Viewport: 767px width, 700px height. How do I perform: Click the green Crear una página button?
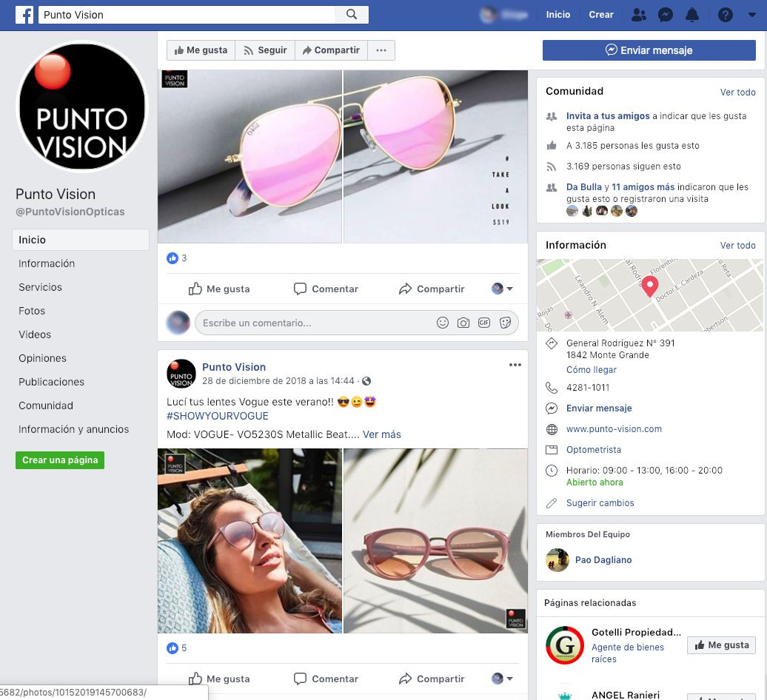coord(60,460)
